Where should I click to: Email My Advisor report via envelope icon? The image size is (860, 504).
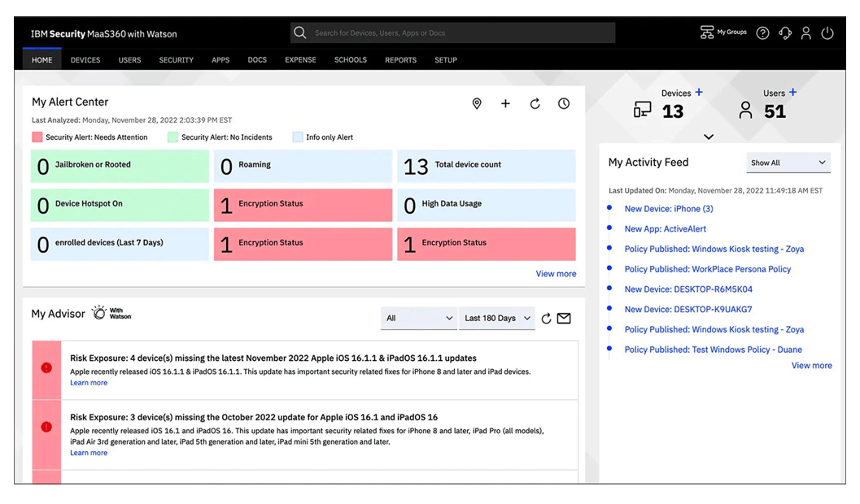coord(563,319)
